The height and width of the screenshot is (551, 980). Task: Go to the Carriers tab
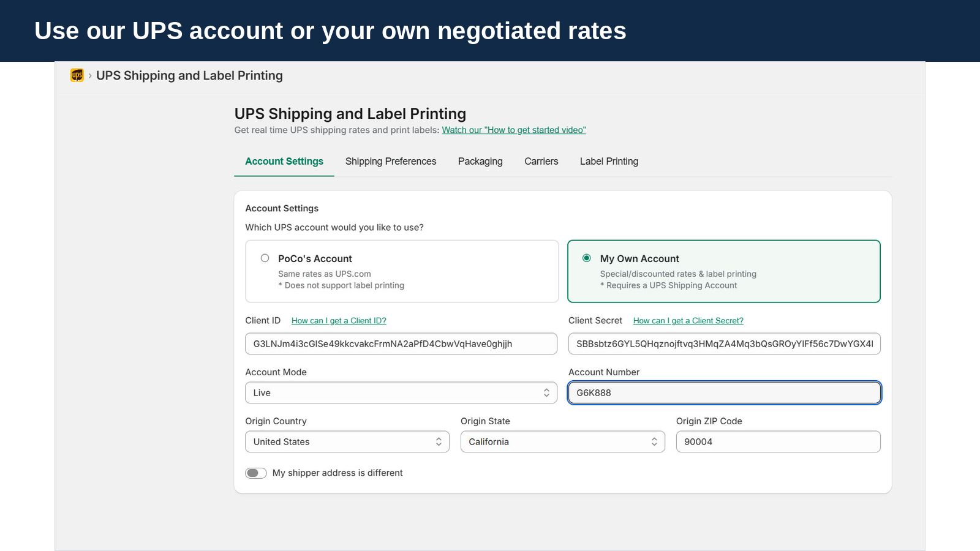click(x=541, y=162)
